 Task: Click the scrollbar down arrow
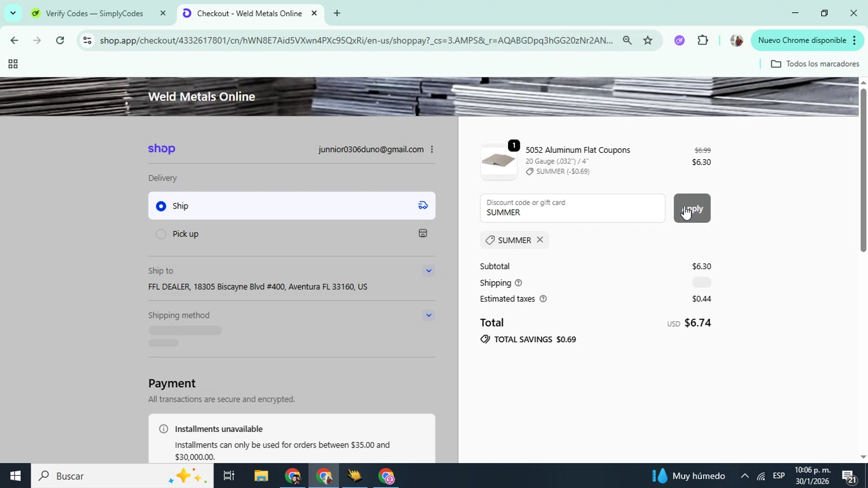click(x=863, y=457)
